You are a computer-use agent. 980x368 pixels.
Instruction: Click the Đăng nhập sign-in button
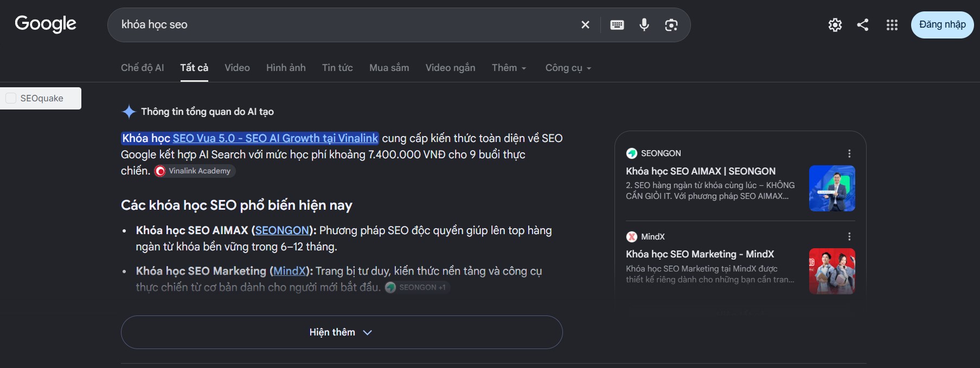[942, 25]
